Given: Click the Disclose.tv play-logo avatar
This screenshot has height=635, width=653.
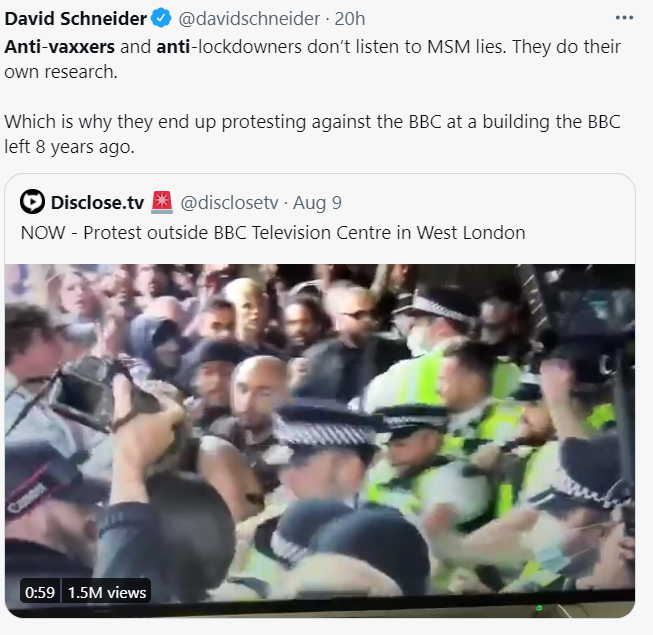Looking at the screenshot, I should pos(32,203).
